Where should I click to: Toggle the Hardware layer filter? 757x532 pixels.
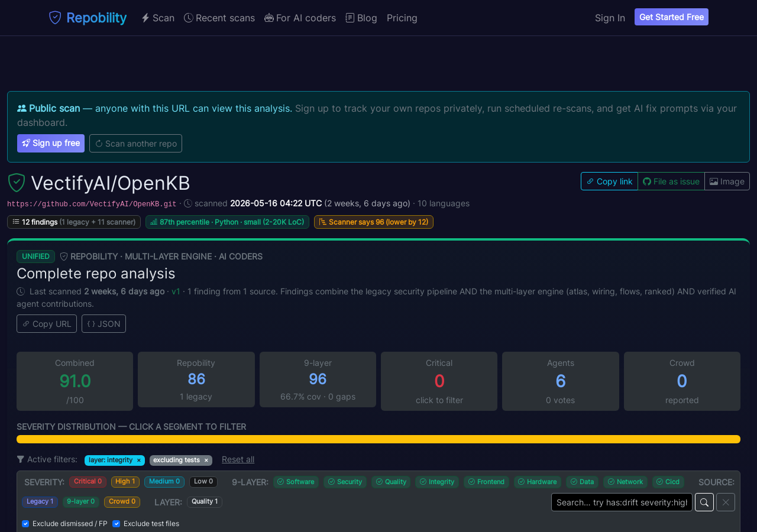pos(538,482)
